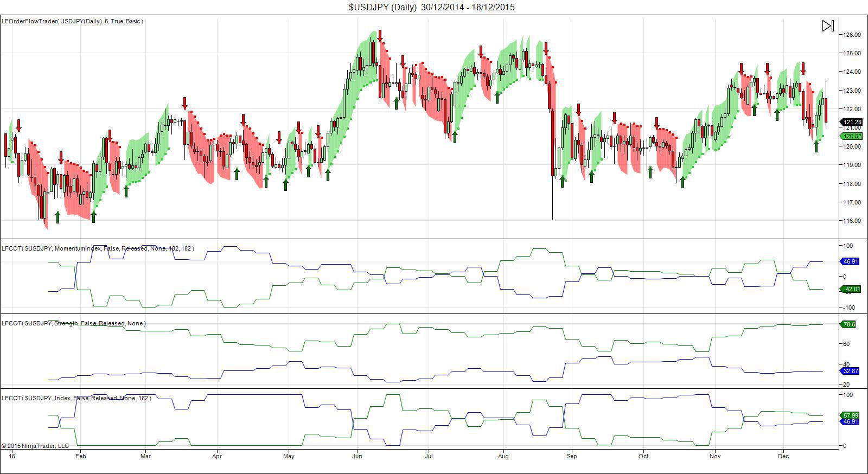
Task: Click the green -42.01 value marker
Action: click(x=851, y=289)
